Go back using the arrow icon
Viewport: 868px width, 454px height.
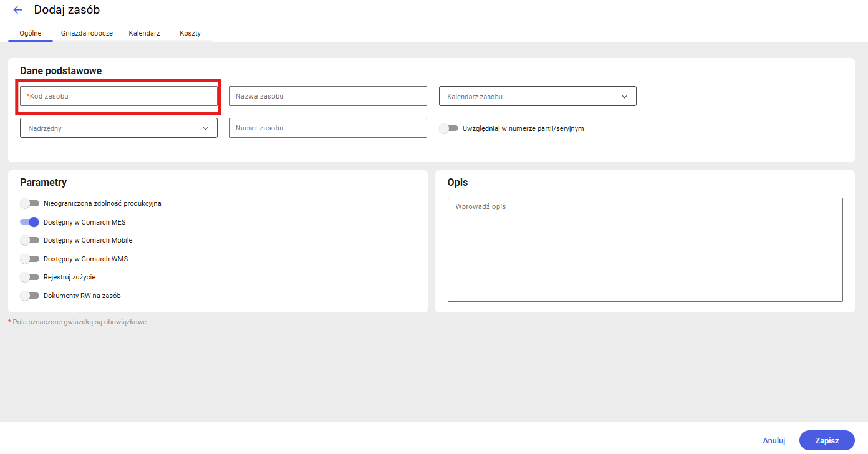coord(17,10)
